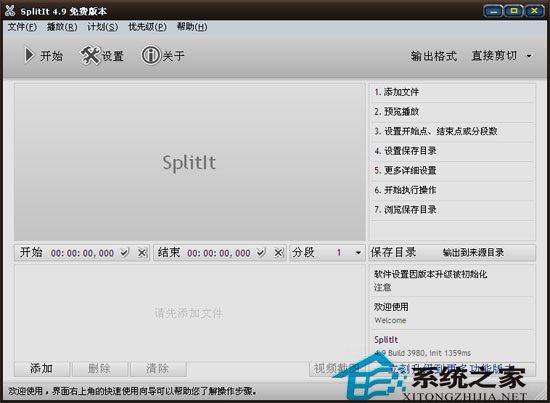Select step 5. 更多详细设置
Image resolution: width=550 pixels, height=403 pixels.
pos(452,171)
